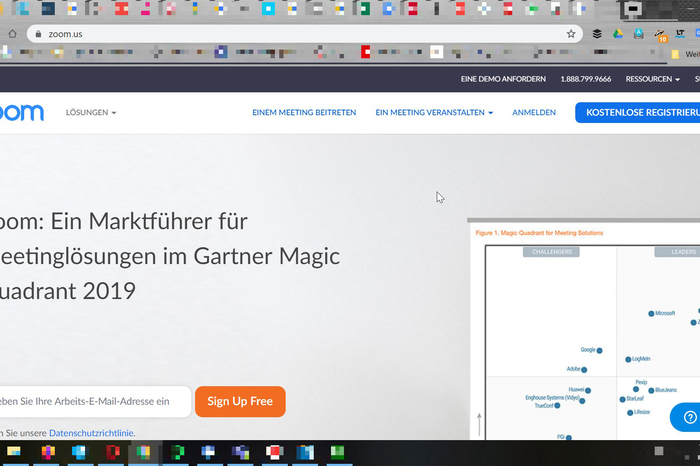Click the browser Home icon
The width and height of the screenshot is (700, 466).
12,34
